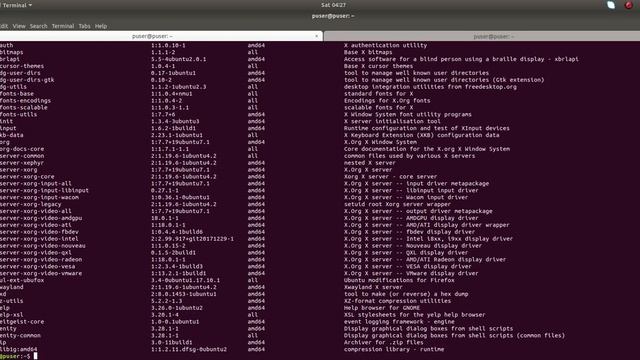
Task: Click the "all" architecture in the kb-data row
Action: click(x=253, y=135)
